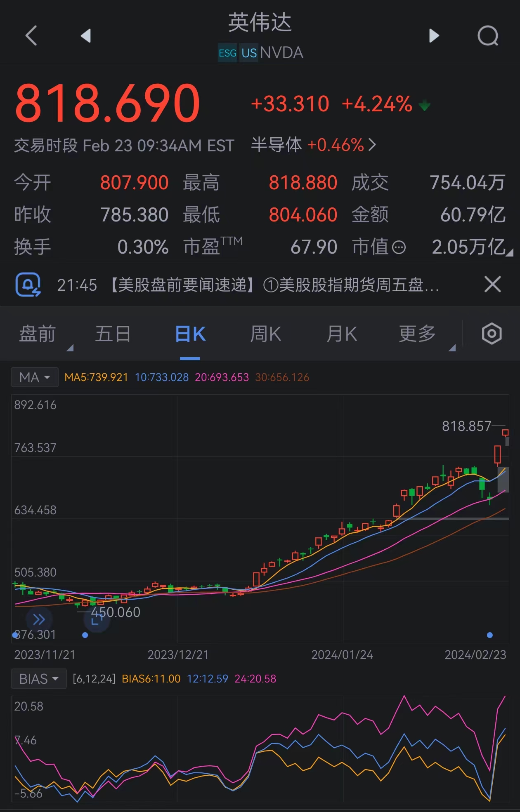Tap the market cap value 2.05万亿

click(x=468, y=247)
